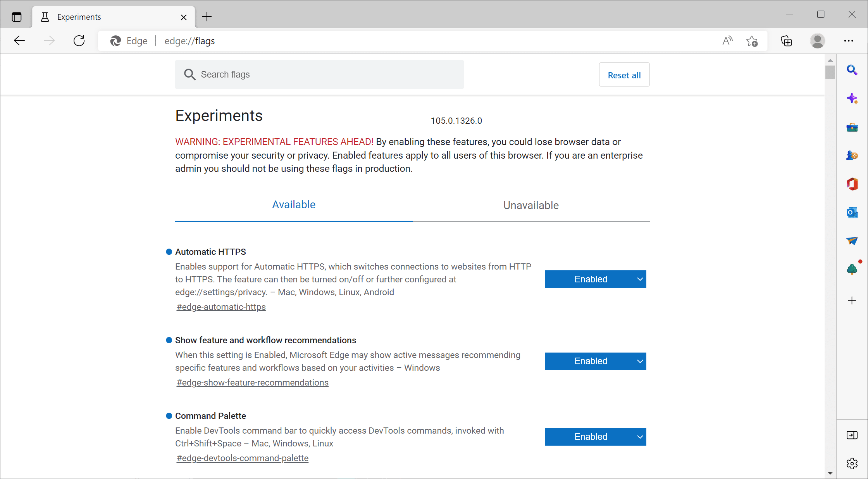
Task: Select the Available tab
Action: tap(294, 205)
